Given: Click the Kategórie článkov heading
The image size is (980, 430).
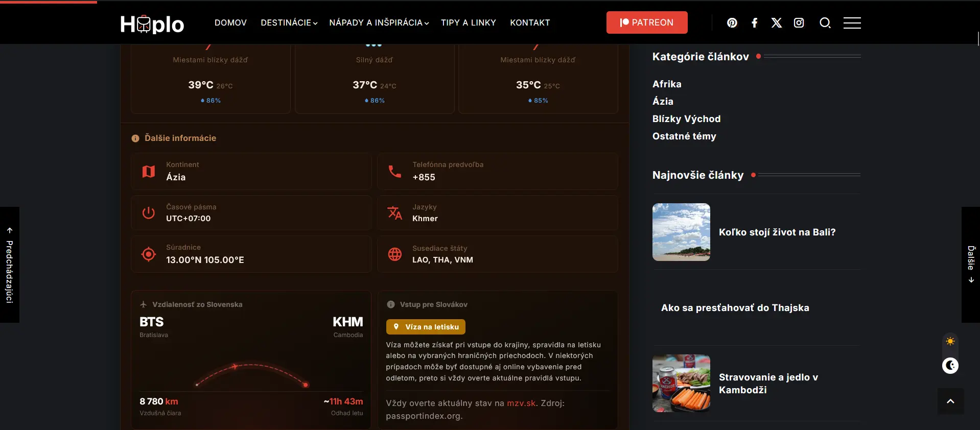Looking at the screenshot, I should coord(701,57).
